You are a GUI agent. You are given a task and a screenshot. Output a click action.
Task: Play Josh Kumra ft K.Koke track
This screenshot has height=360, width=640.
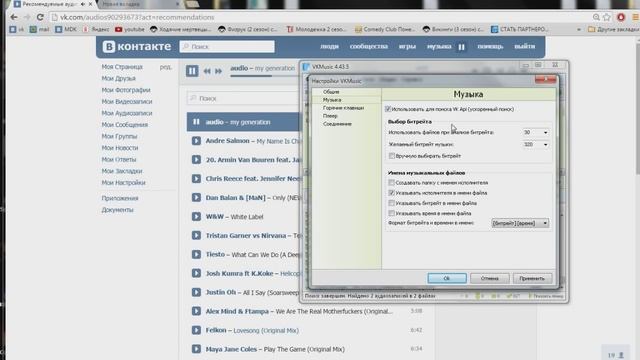pyautogui.click(x=196, y=273)
